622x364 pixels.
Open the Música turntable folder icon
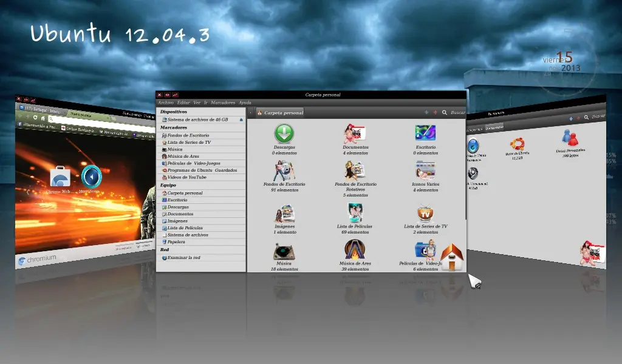point(284,251)
